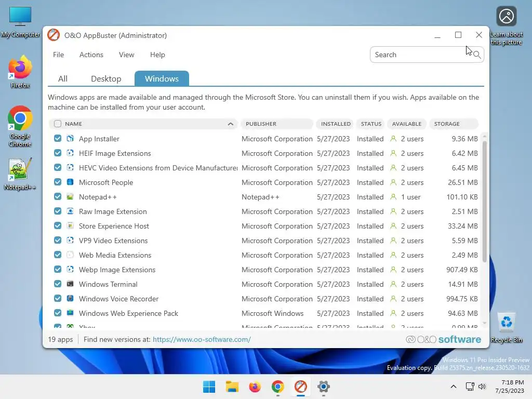Open the File menu
532x399 pixels.
point(58,55)
